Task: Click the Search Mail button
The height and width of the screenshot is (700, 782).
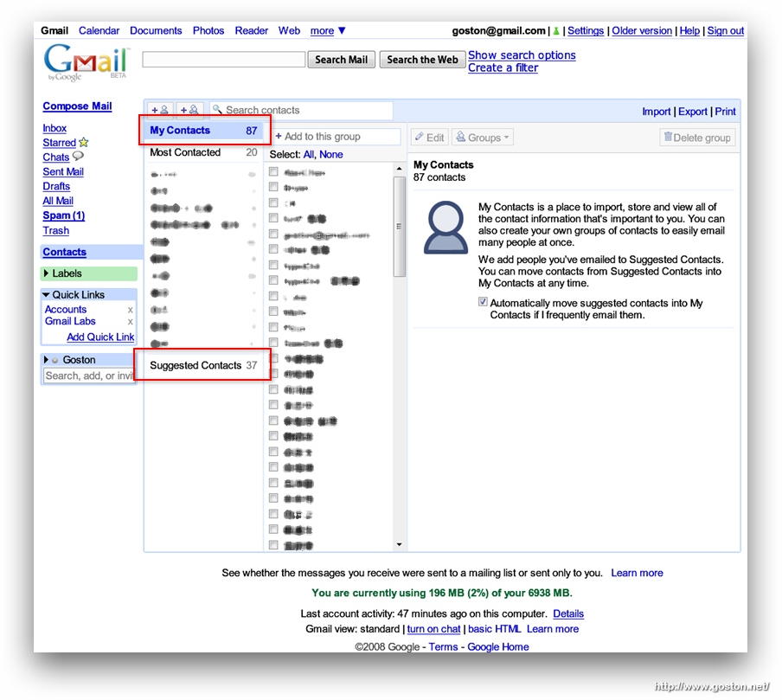Action: (341, 60)
